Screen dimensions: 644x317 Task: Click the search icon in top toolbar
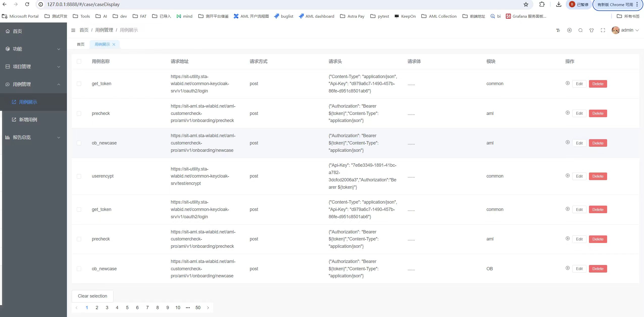pyautogui.click(x=580, y=30)
